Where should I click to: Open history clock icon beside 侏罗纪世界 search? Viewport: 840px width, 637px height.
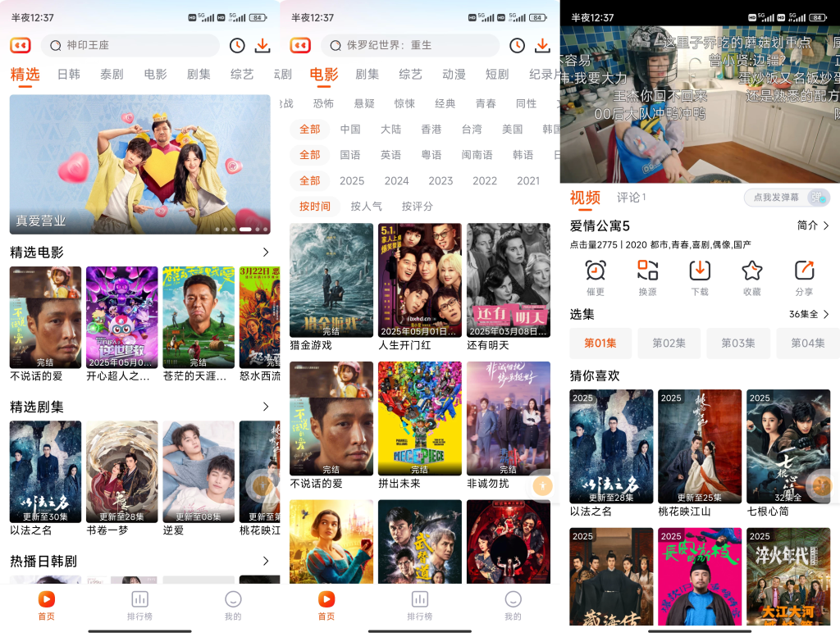click(517, 46)
